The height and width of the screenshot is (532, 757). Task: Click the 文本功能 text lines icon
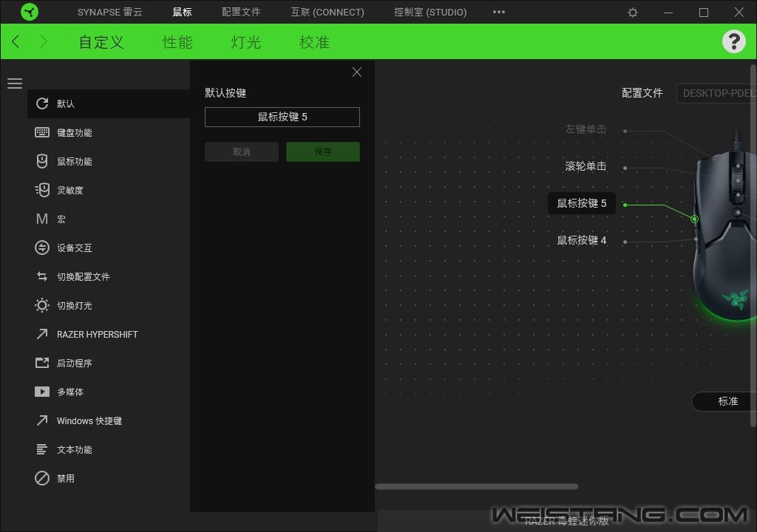(42, 449)
